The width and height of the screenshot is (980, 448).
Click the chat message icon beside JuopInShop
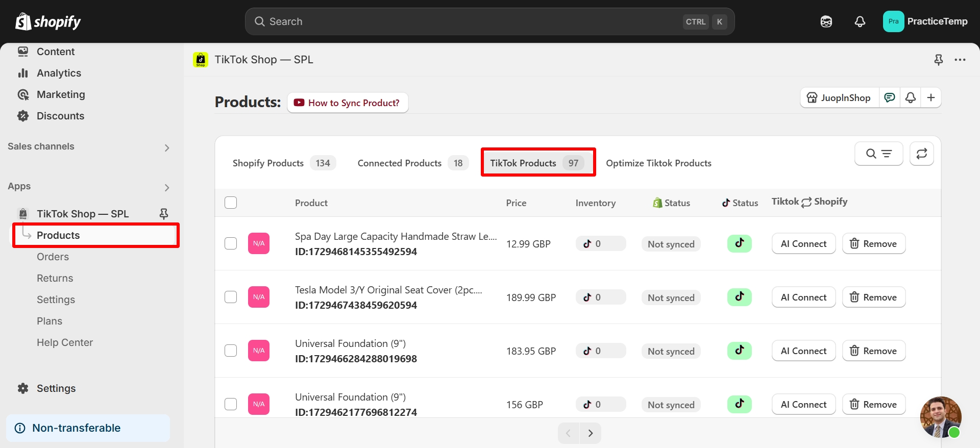(890, 97)
